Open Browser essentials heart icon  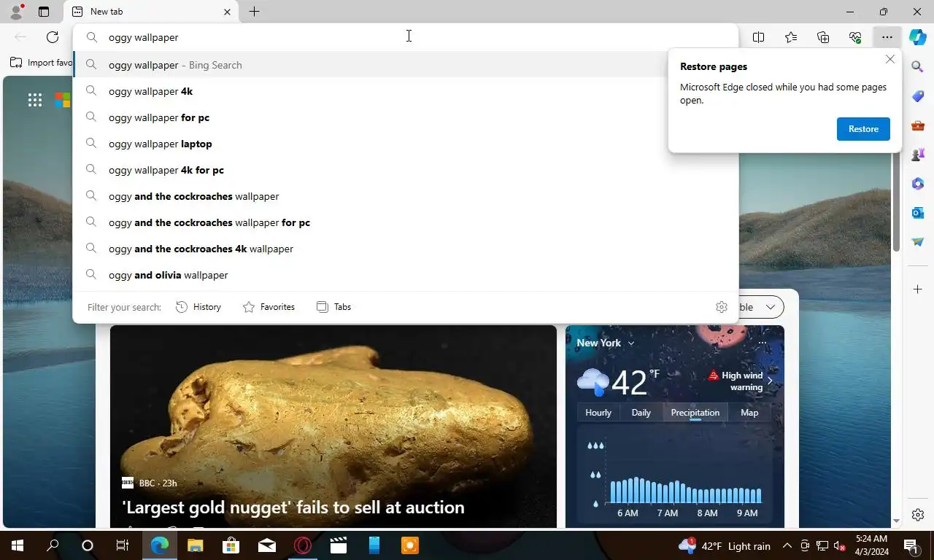855,37
